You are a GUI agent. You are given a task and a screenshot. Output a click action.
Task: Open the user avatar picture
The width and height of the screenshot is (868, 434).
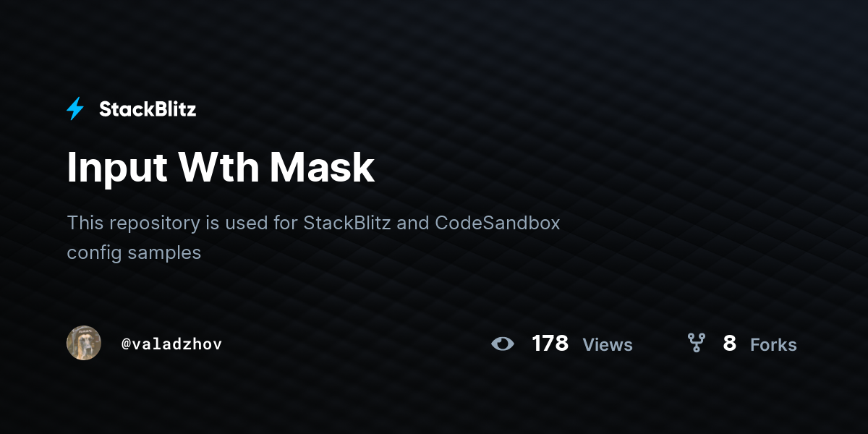pyautogui.click(x=84, y=343)
